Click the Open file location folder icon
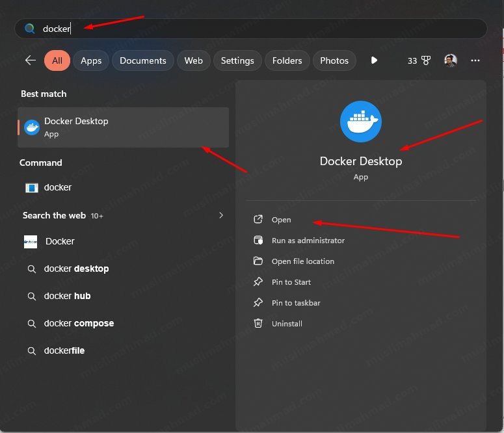 click(x=258, y=261)
